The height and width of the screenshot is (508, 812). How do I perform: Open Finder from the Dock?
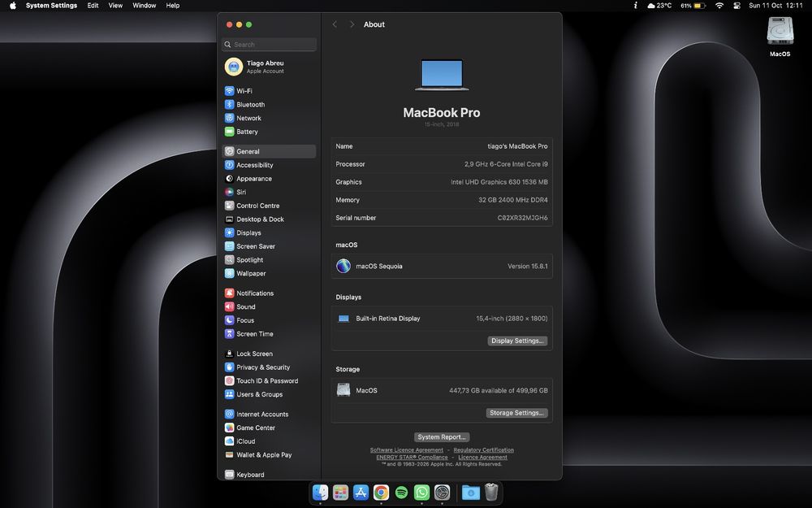pos(321,492)
